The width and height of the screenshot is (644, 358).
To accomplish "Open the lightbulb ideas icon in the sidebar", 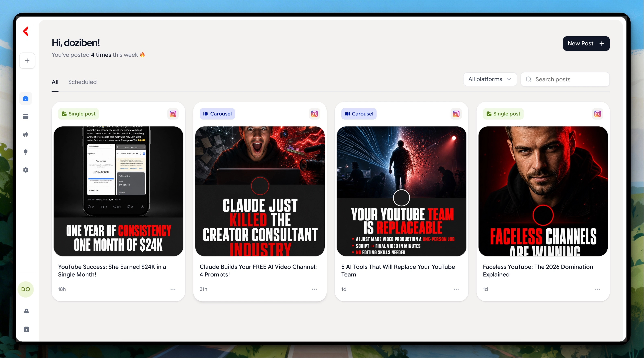I will point(26,152).
